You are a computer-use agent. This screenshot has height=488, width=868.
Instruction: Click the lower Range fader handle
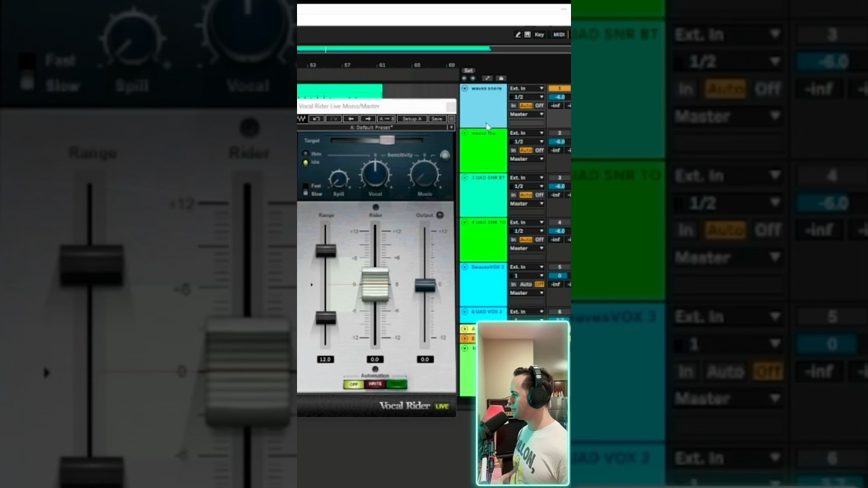(326, 317)
